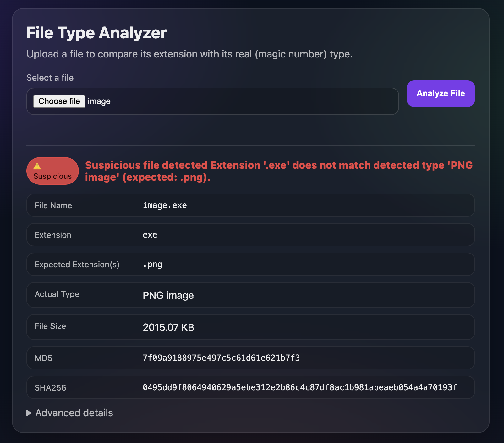Click the red suspicious file warning message
Screen dimensions: 504x443
278,171
